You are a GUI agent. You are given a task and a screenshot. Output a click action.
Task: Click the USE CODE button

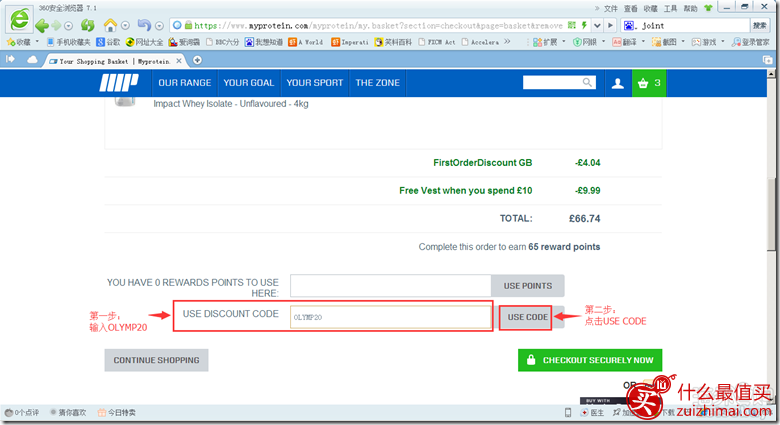coord(527,317)
